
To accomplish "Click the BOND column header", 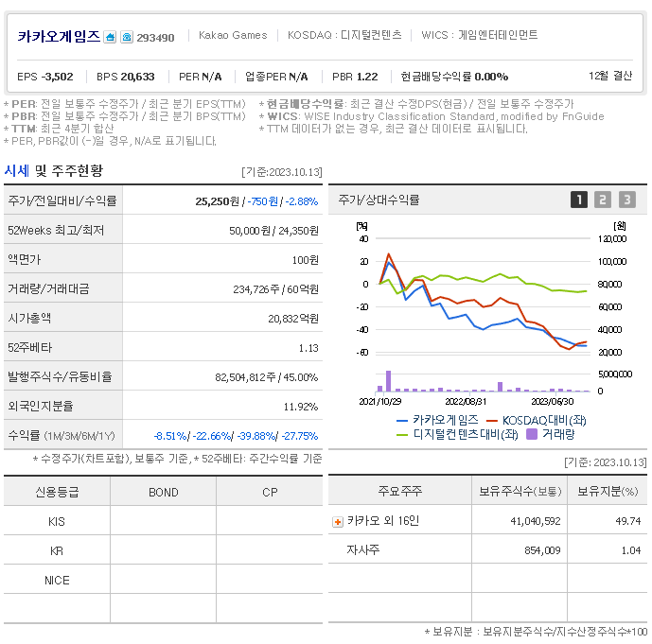I will click(x=164, y=493).
